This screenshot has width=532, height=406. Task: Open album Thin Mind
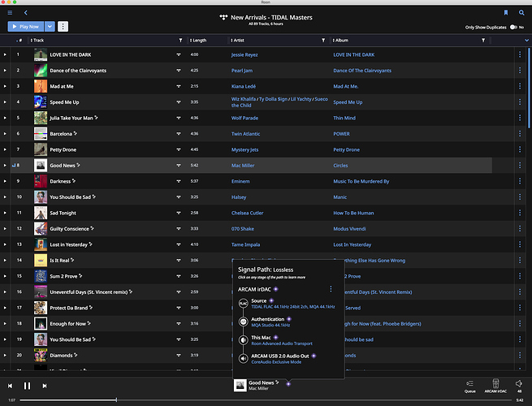[x=344, y=118]
